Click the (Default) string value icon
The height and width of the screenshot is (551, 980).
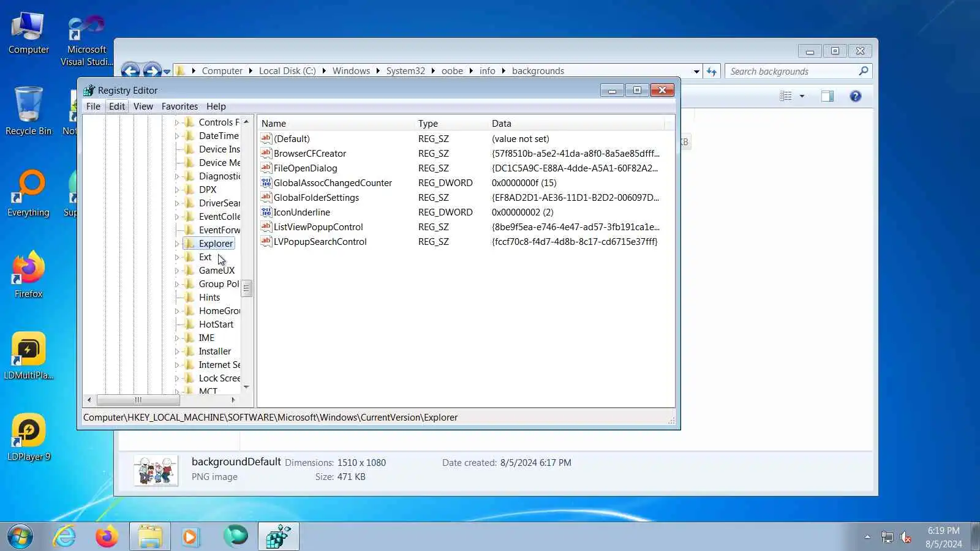point(266,138)
